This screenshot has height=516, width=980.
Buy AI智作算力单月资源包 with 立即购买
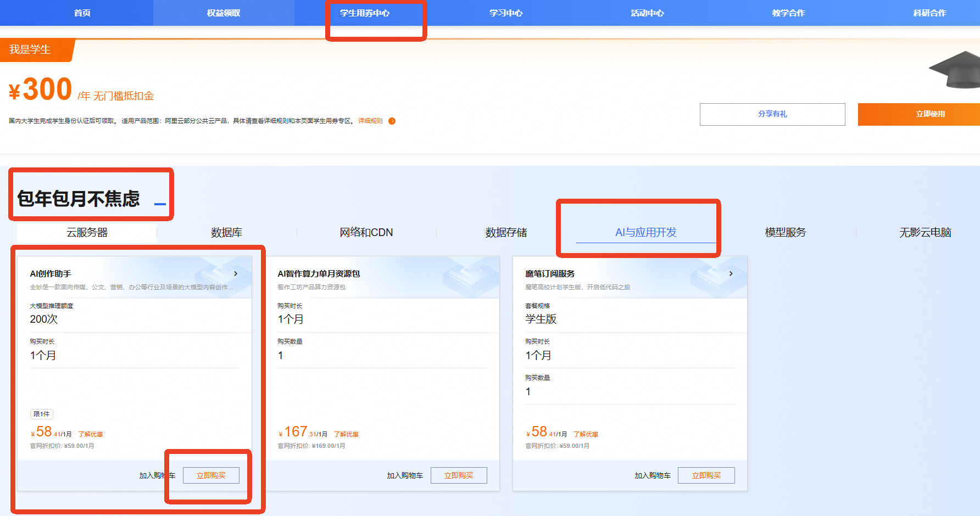tap(459, 475)
